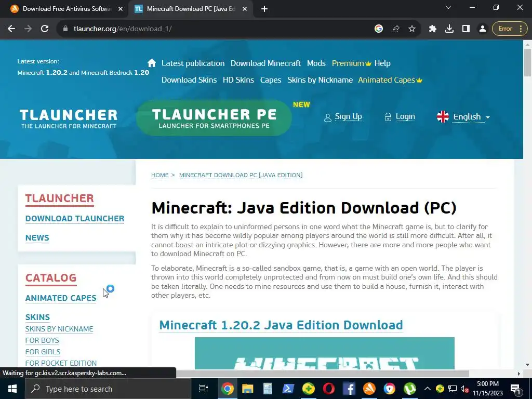Click the TLauncher PE banner button
532x399 pixels.
click(x=214, y=118)
